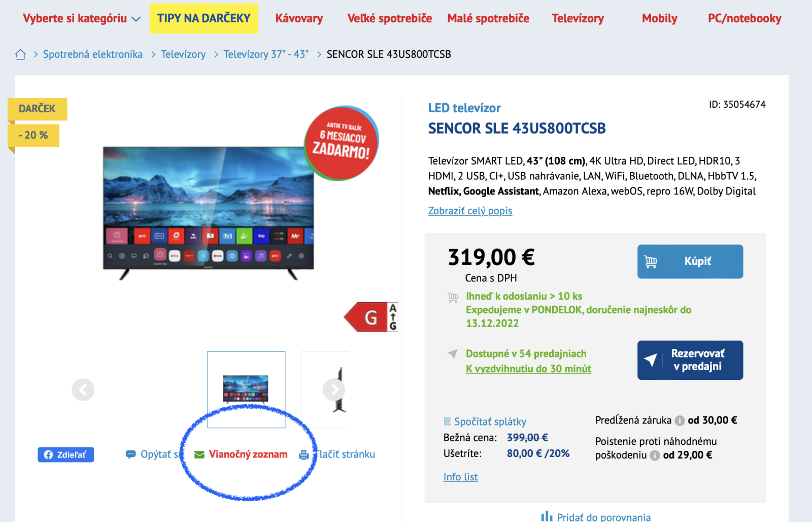The image size is (812, 522).
Task: Click the energy class G label
Action: [x=371, y=317]
